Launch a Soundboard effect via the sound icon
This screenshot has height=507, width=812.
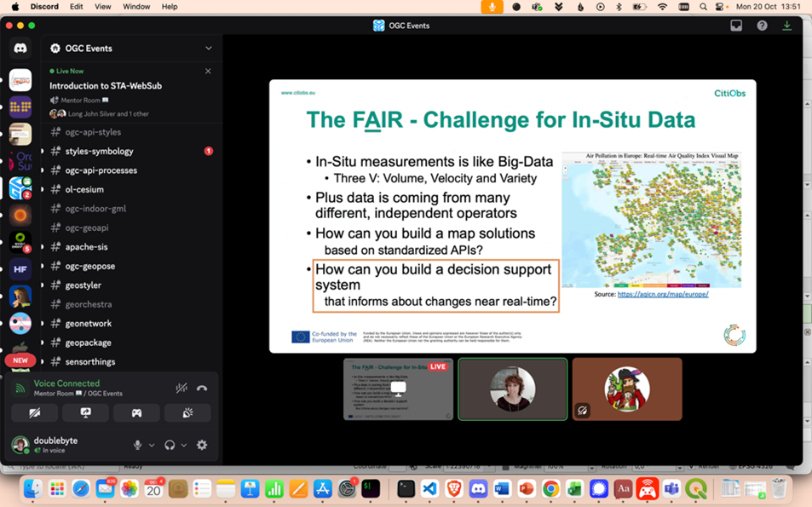(187, 412)
